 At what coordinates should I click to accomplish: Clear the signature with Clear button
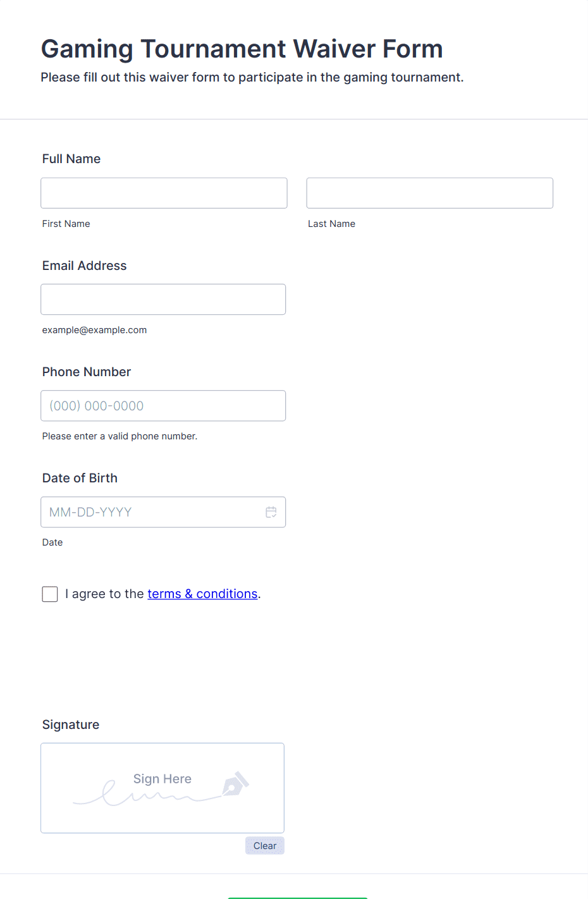pos(265,846)
